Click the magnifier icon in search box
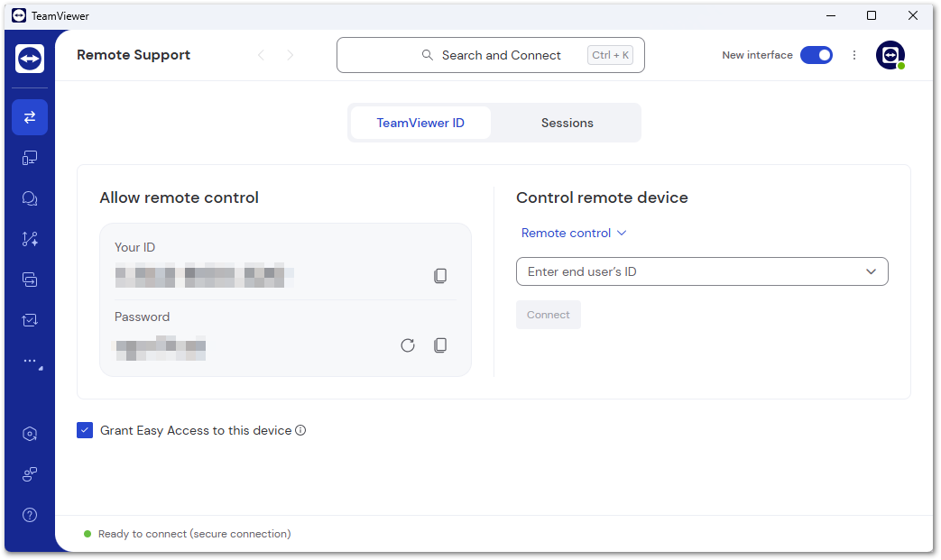The height and width of the screenshot is (560, 941). pyautogui.click(x=428, y=55)
